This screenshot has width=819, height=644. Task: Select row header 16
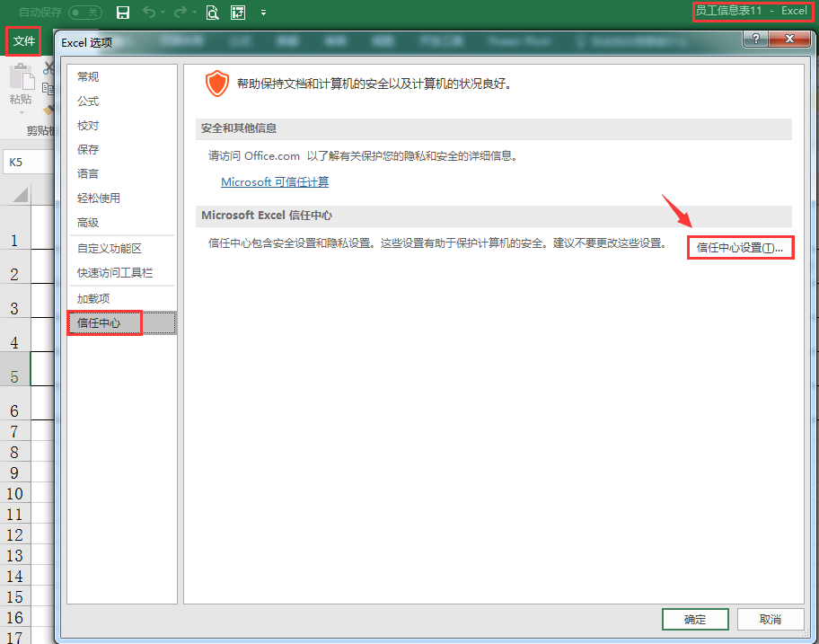pos(14,617)
